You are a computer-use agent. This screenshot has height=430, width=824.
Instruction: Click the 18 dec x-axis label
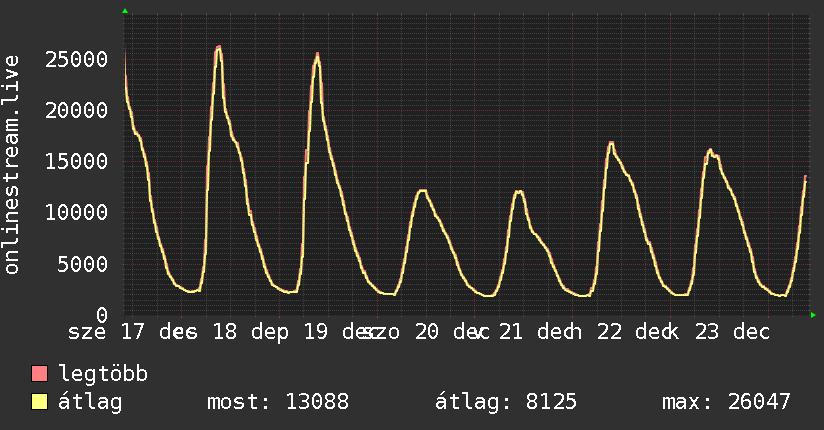tap(250, 332)
